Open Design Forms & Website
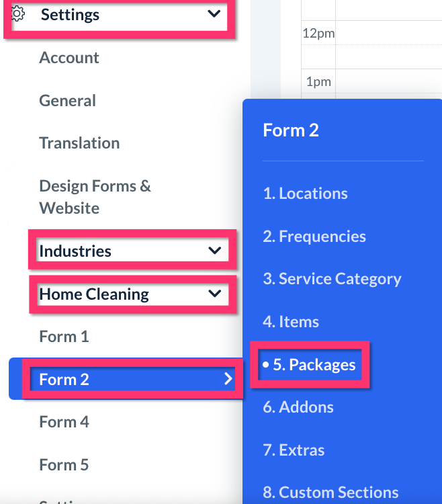Viewport: 442px width, 504px height. (95, 196)
